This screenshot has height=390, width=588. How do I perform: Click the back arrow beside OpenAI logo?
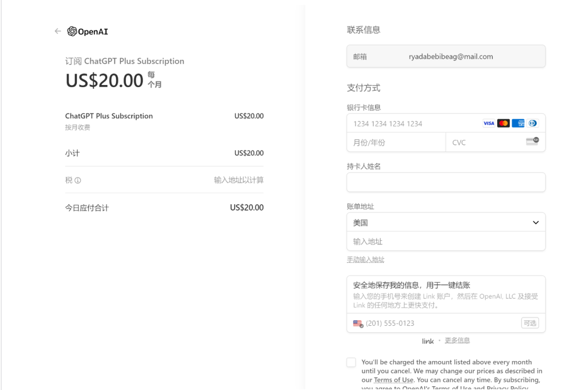tap(58, 31)
